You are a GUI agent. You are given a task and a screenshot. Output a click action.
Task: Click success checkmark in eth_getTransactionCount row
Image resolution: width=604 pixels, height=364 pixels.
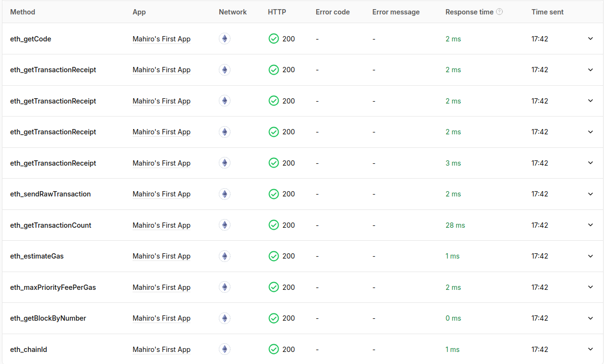coord(274,225)
